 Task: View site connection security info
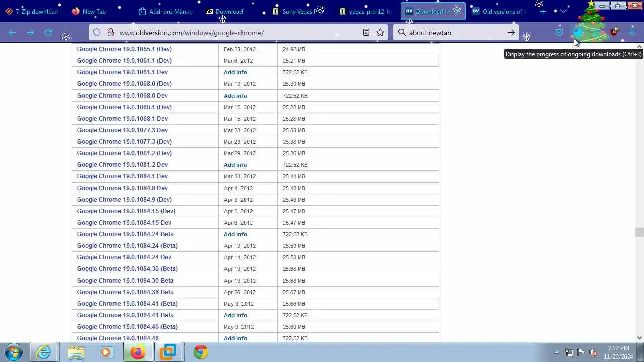coord(110,33)
